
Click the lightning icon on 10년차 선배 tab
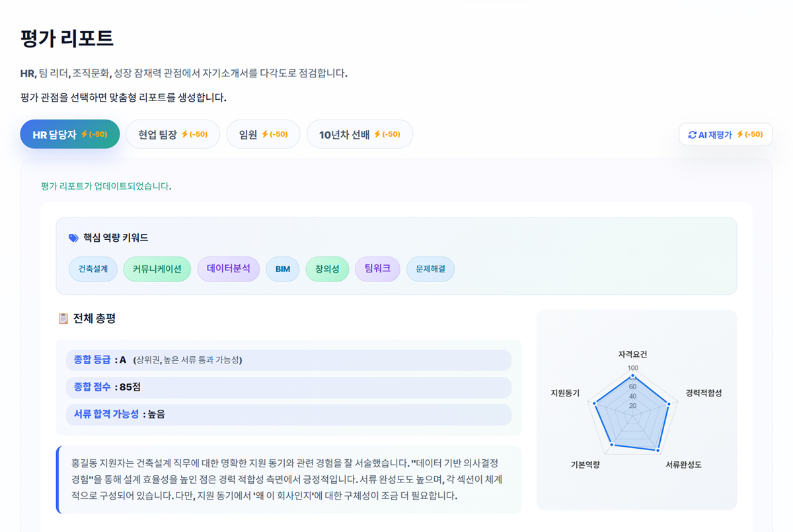tap(377, 134)
